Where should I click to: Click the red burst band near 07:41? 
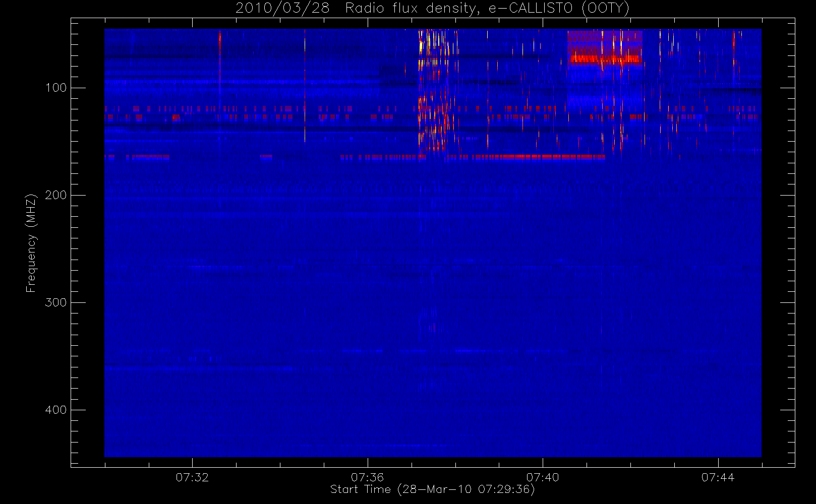605,59
